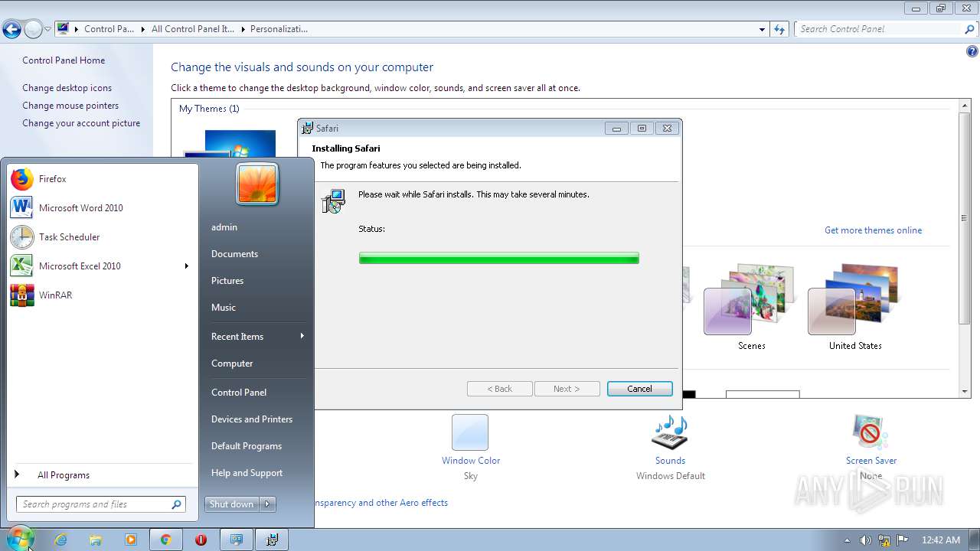980x551 pixels.
Task: Open Screen Saver settings icon
Action: pyautogui.click(x=871, y=432)
